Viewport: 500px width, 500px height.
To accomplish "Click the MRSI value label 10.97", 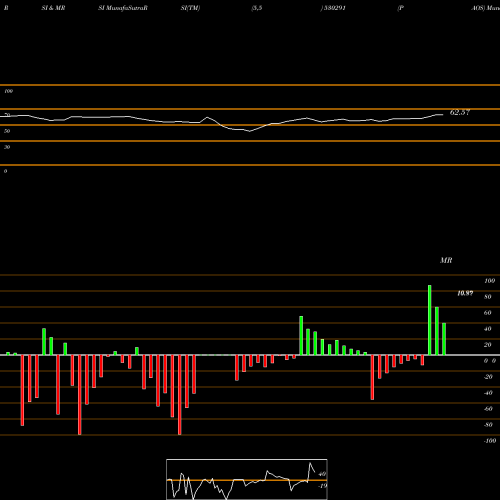I will (465, 293).
